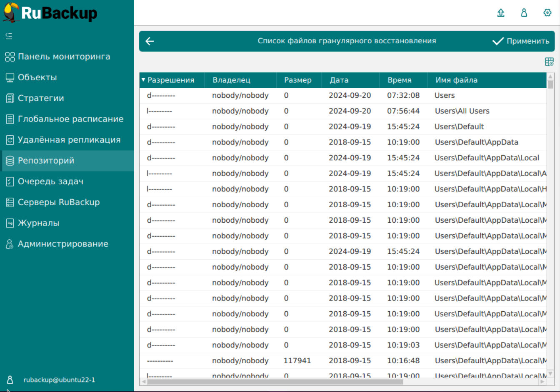Open the table column settings icon

tap(549, 62)
